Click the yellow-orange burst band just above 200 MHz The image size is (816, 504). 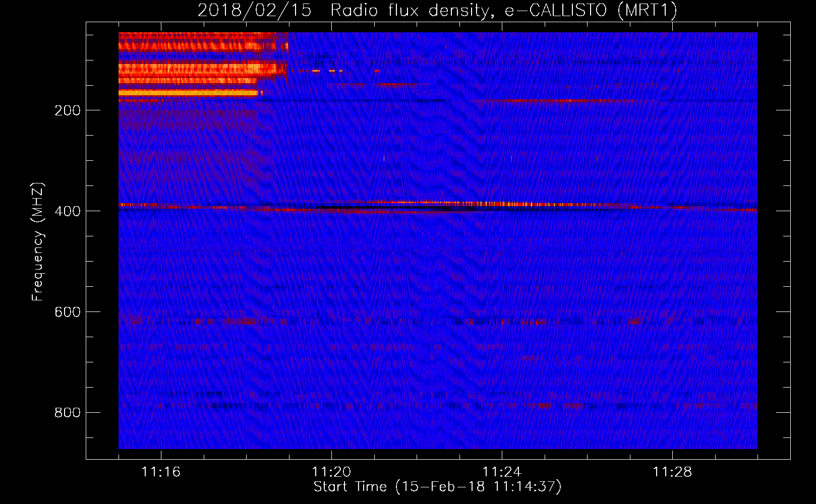188,93
